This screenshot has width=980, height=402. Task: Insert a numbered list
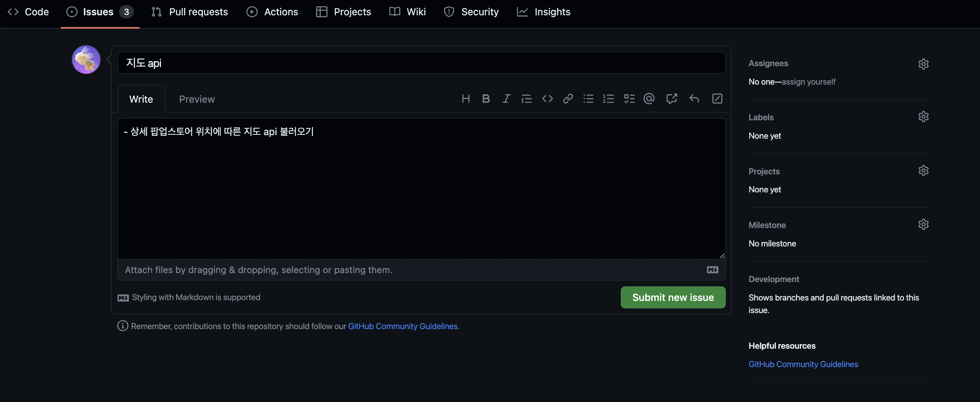click(x=609, y=98)
